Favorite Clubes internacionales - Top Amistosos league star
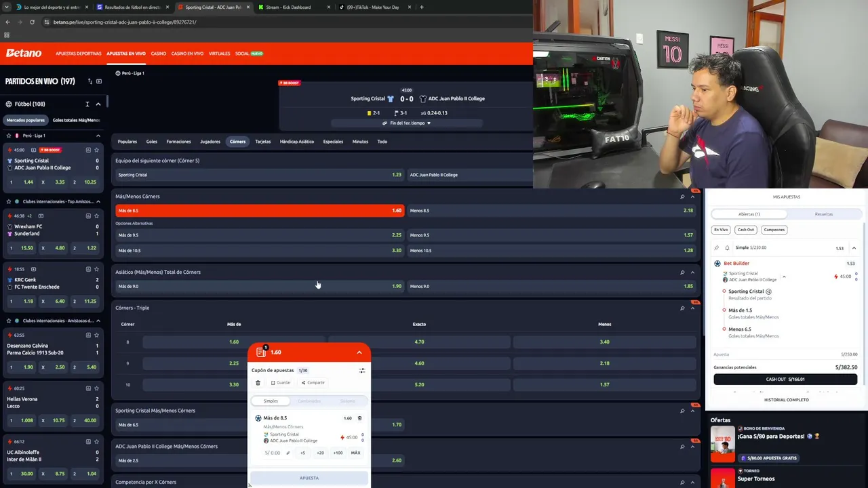Screen dimensions: 868x488 [x=9, y=201]
